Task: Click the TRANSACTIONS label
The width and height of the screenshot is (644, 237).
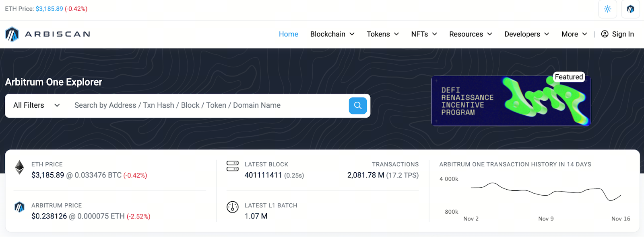Action: tap(395, 164)
